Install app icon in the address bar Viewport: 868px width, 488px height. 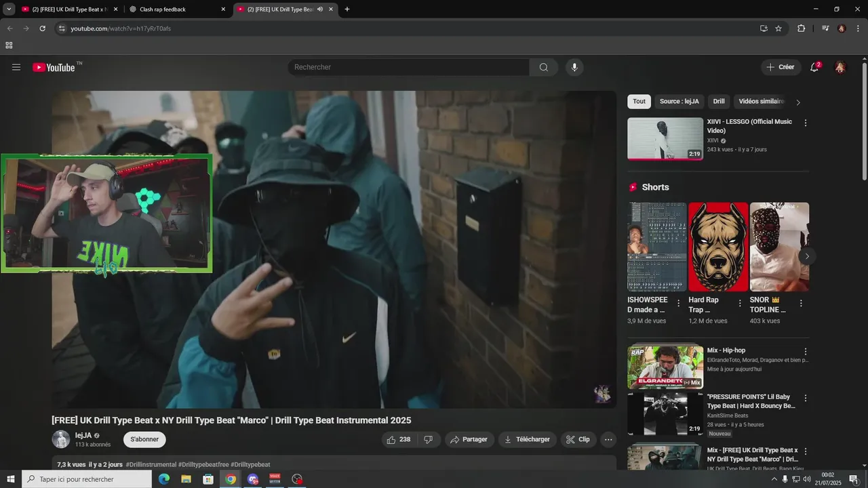pos(764,28)
